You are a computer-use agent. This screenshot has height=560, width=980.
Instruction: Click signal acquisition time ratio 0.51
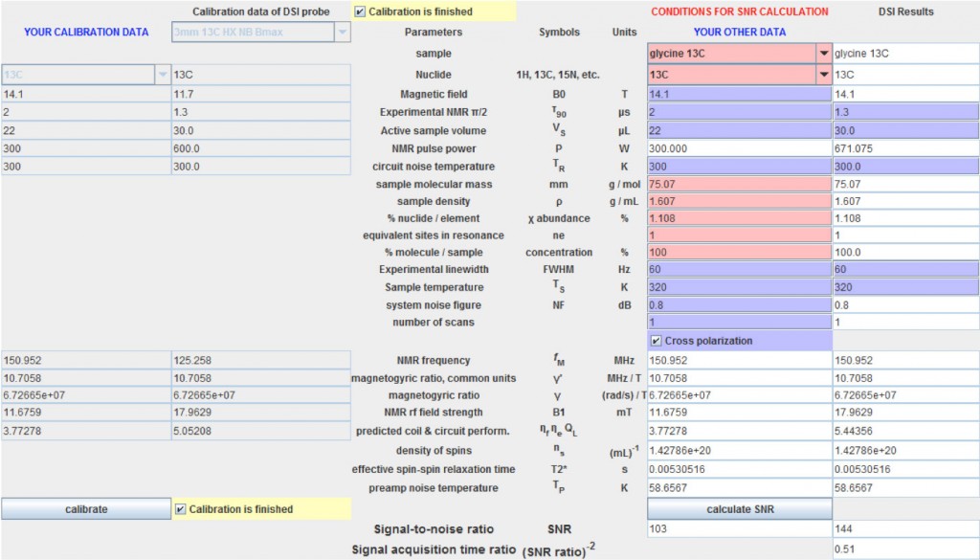(905, 549)
